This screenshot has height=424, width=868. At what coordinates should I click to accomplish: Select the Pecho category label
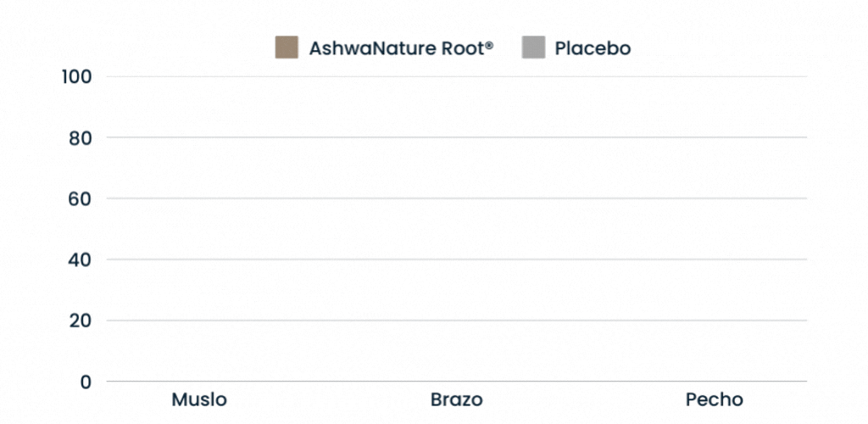point(714,399)
